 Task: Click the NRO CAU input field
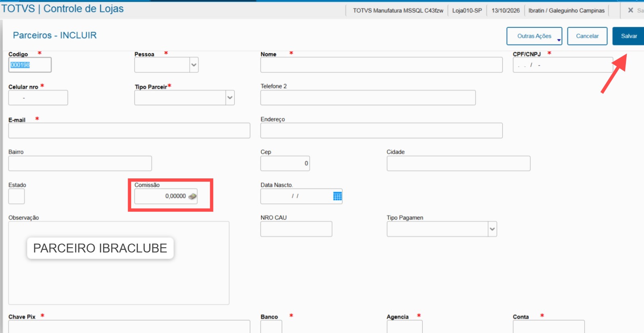(x=296, y=229)
